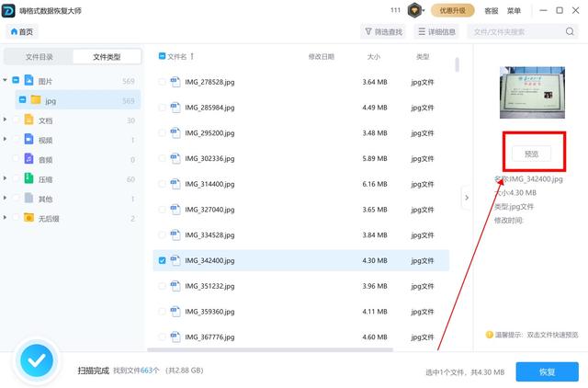
Task: Switch to the 文件类型 tab
Action: (x=107, y=57)
